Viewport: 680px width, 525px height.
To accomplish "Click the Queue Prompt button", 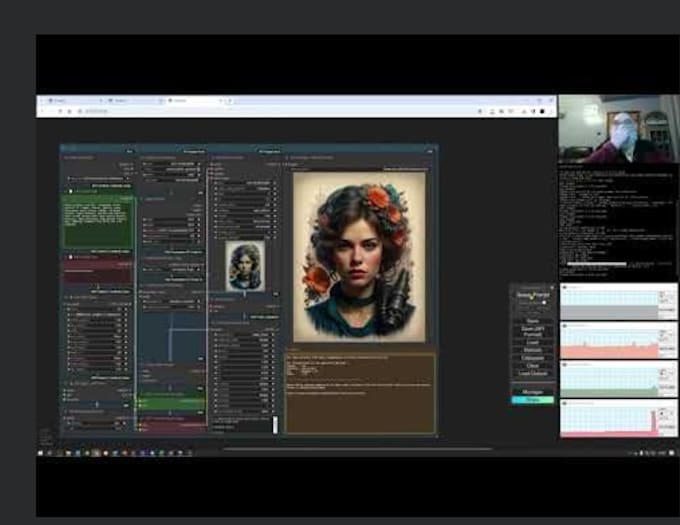I will [x=533, y=296].
